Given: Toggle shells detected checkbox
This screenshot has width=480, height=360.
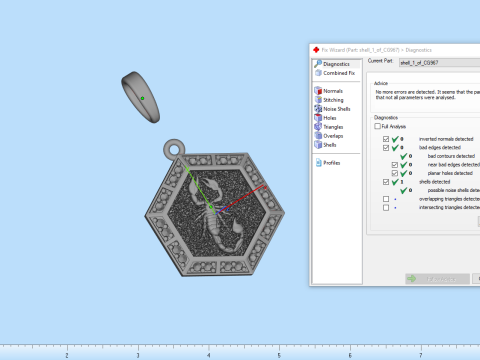Looking at the screenshot, I should coord(386,182).
